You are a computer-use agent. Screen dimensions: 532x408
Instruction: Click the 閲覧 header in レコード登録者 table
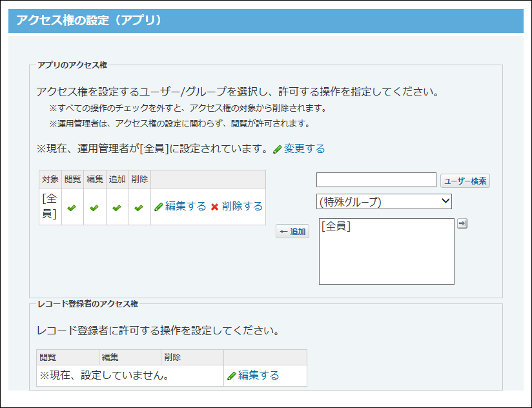click(68, 357)
